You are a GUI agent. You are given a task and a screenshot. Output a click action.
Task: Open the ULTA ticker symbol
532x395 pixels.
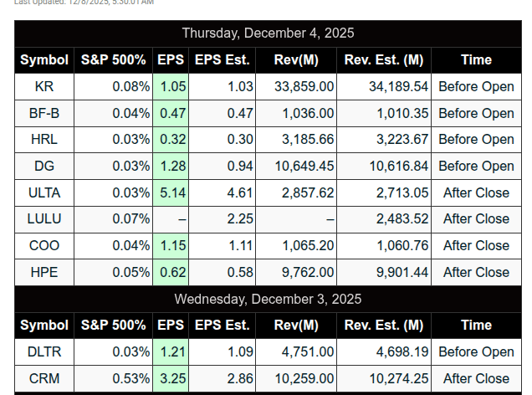tap(44, 192)
